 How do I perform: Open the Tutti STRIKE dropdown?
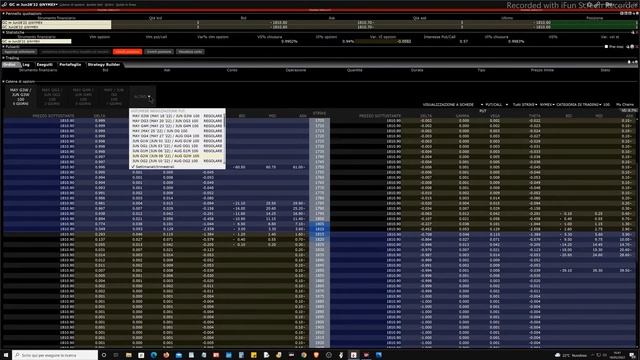click(524, 104)
